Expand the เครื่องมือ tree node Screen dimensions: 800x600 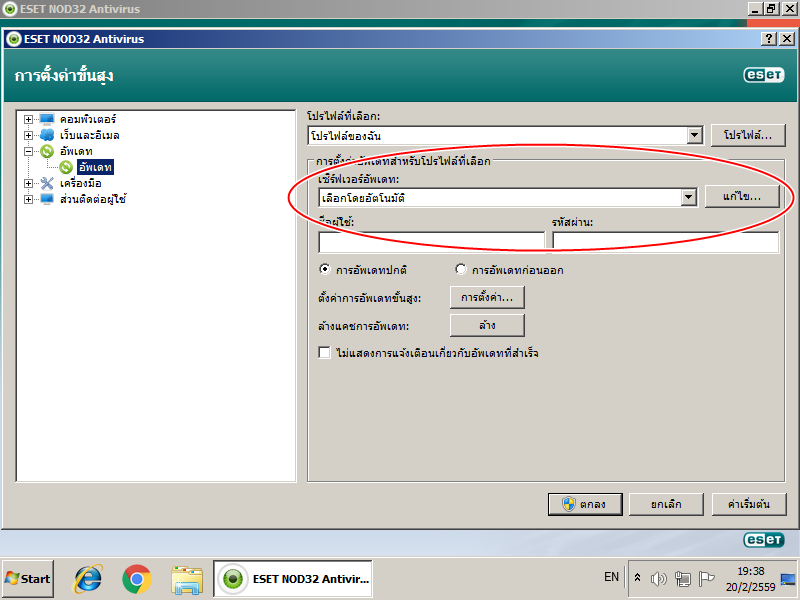click(x=29, y=183)
